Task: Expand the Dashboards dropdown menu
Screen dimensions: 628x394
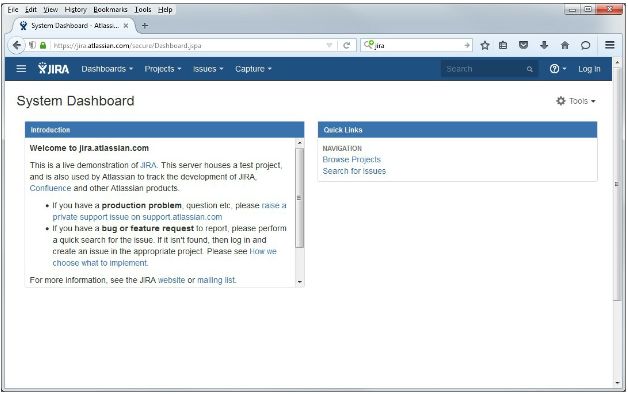Action: [x=107, y=69]
